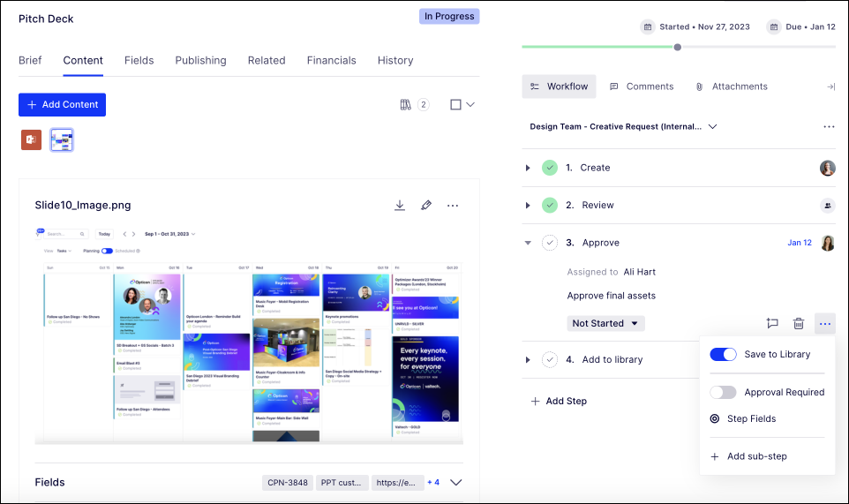Click the Add Content button
The image size is (849, 504).
[62, 104]
